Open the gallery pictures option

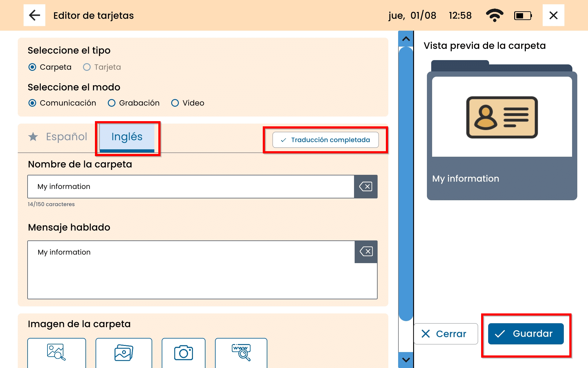124,353
